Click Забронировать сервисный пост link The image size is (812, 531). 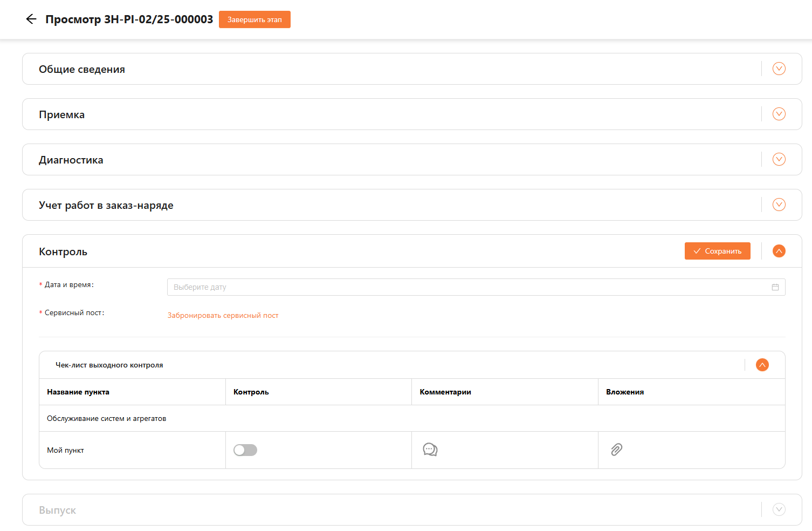[x=223, y=315]
